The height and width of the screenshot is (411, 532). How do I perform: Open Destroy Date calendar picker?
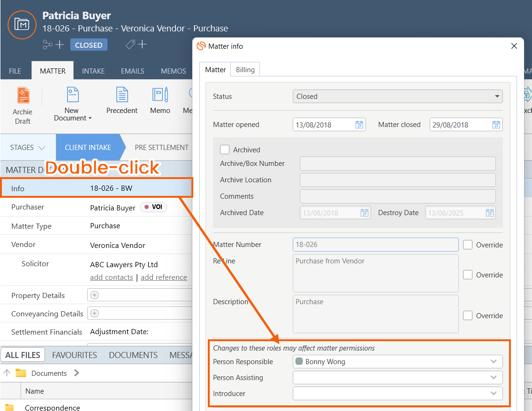(x=490, y=213)
